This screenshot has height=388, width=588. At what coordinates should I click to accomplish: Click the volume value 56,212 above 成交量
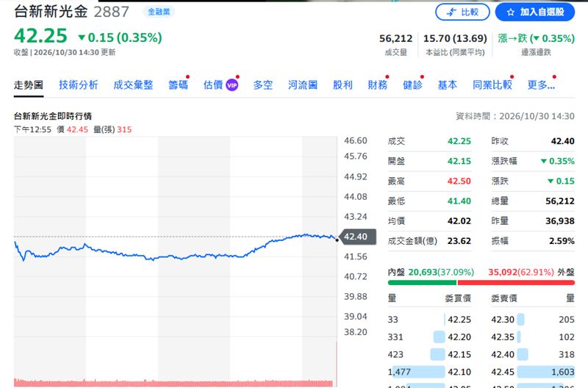[x=395, y=39]
